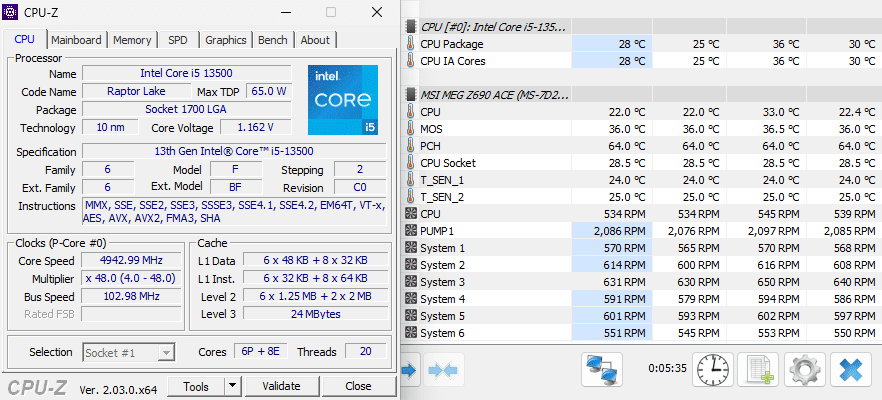Image resolution: width=882 pixels, height=400 pixels.
Task: Click the fan icon beside System 5
Action: click(411, 316)
